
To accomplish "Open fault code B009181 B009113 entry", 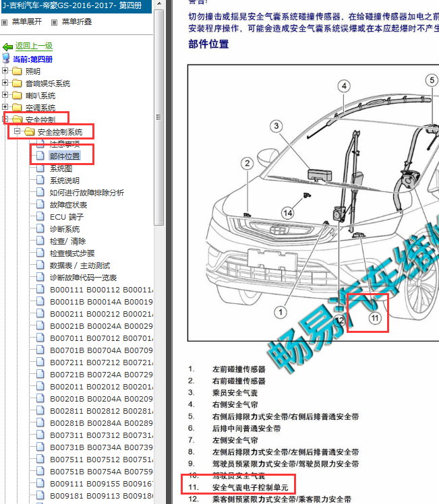I will [101, 496].
